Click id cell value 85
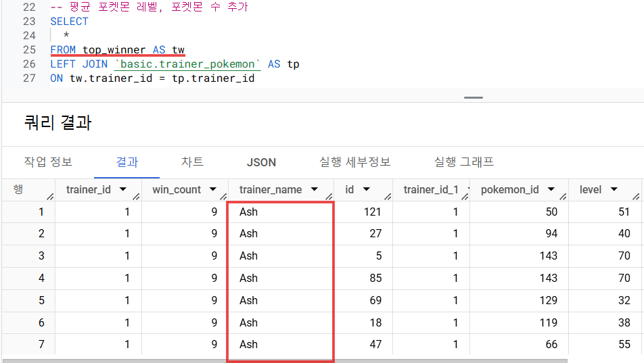 375,278
